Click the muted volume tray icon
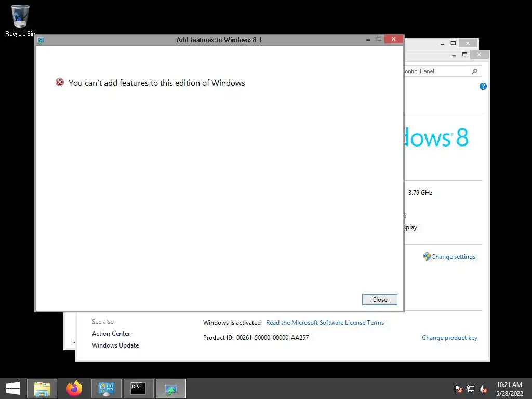 pyautogui.click(x=484, y=389)
